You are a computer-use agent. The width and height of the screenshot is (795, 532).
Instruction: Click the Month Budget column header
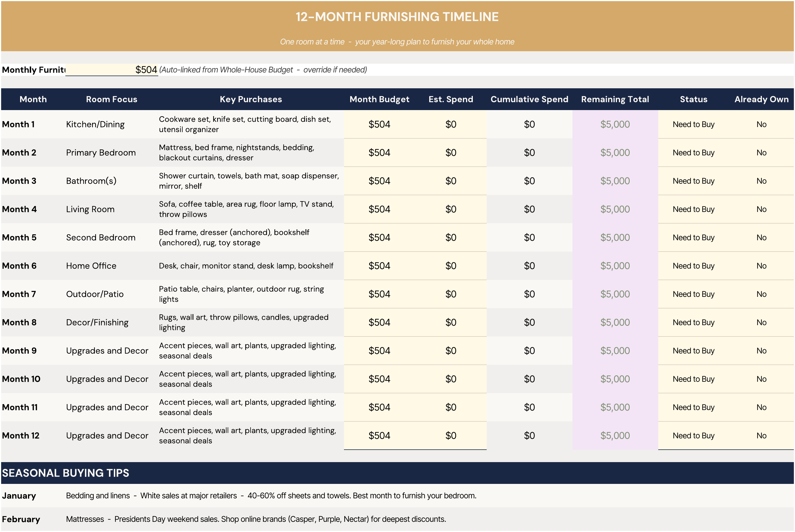pos(379,99)
